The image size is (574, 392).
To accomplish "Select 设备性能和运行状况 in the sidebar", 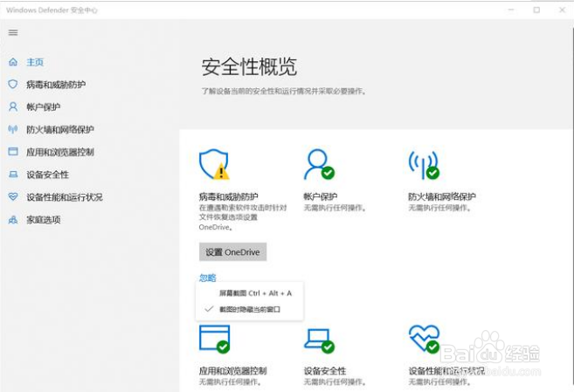I will (x=65, y=197).
